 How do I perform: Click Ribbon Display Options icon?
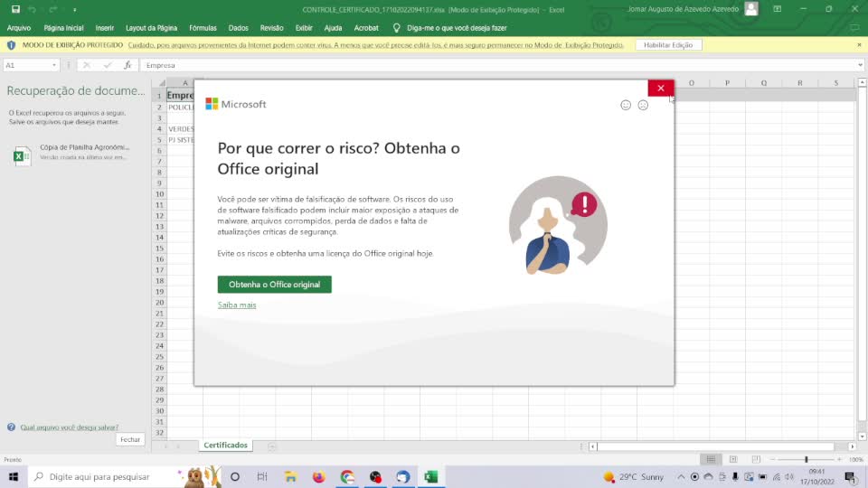pos(778,9)
